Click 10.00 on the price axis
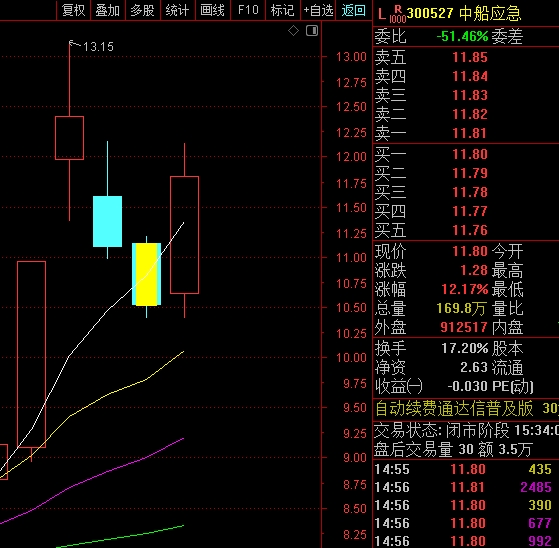Screen dimensions: 559x548 351,357
